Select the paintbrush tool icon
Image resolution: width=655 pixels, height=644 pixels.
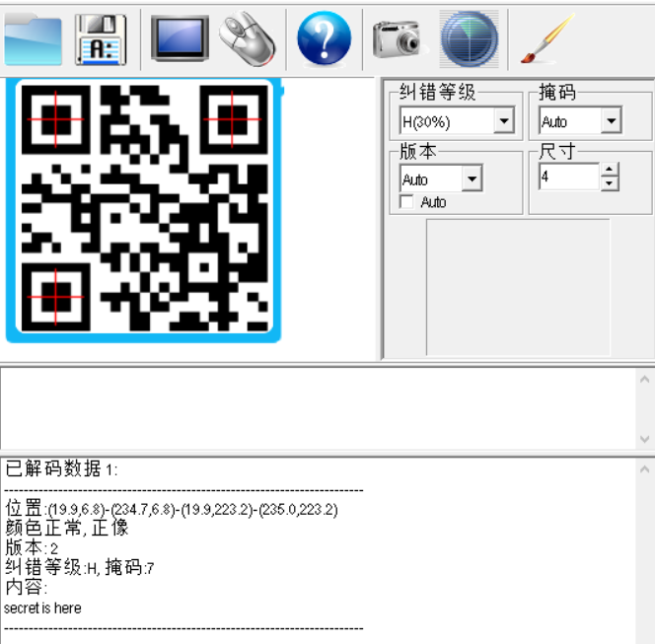[547, 38]
